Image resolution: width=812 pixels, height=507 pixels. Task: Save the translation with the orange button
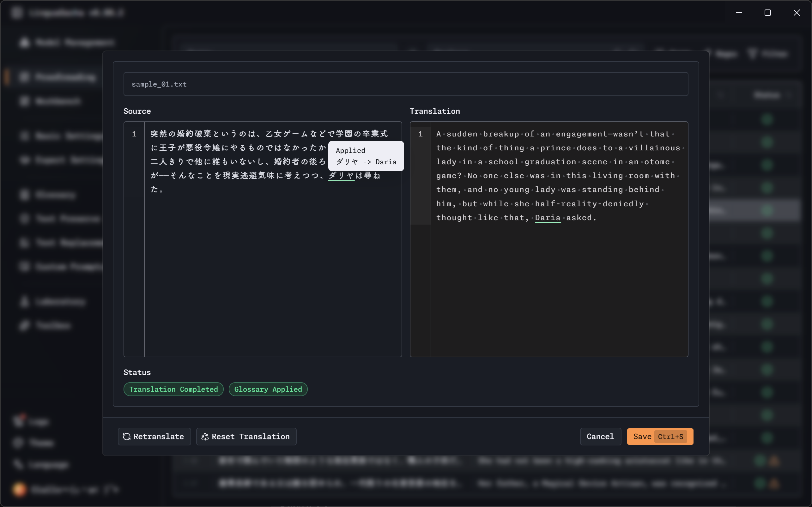point(660,436)
